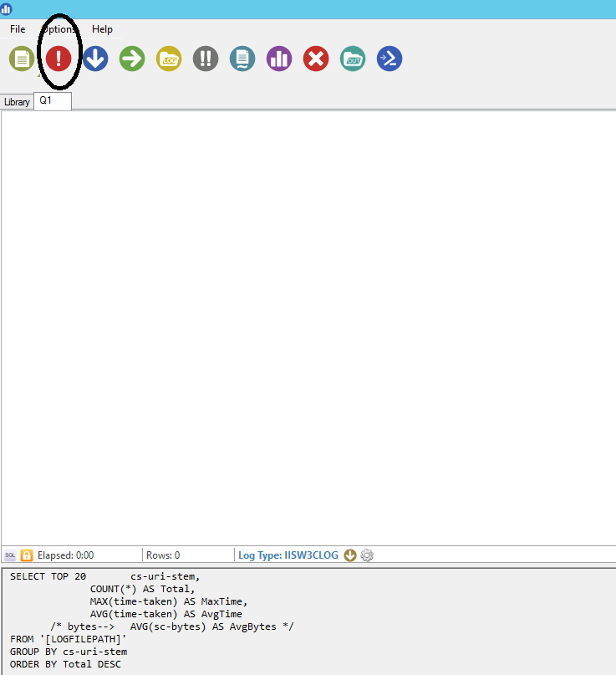Image resolution: width=616 pixels, height=675 pixels.
Task: Click the blue down-arrow toolbar icon
Action: tap(95, 59)
